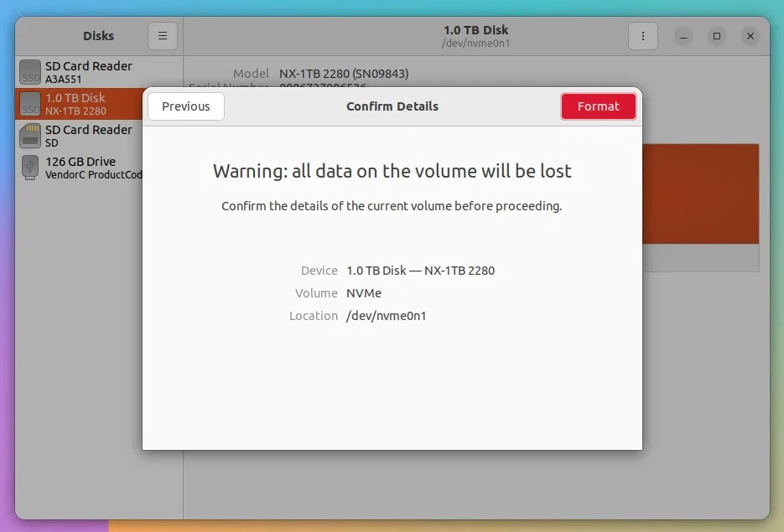The height and width of the screenshot is (532, 784).
Task: Go back with the Previous button
Action: [x=186, y=106]
